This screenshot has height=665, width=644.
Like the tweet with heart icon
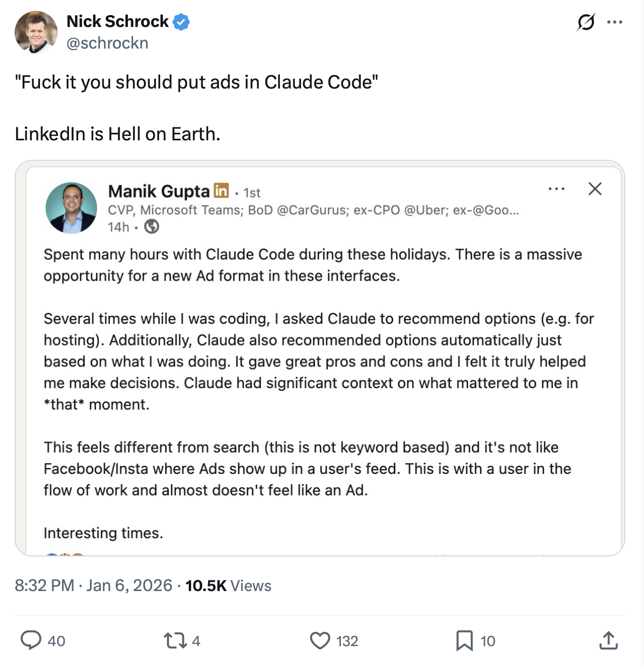pyautogui.click(x=320, y=640)
